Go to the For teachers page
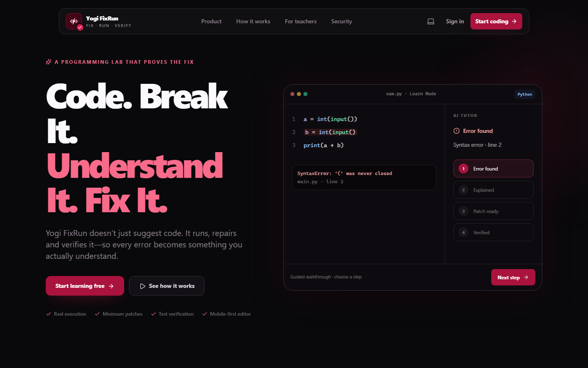 coord(301,21)
